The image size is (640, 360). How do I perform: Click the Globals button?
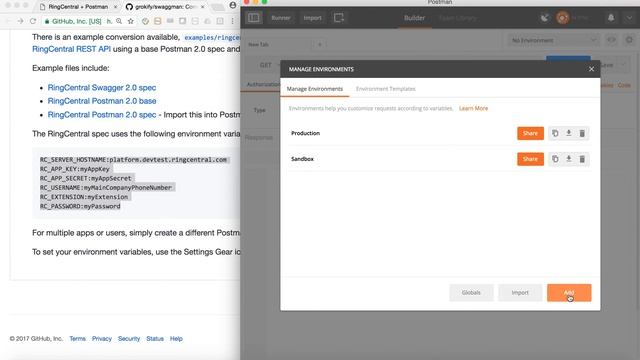471,293
